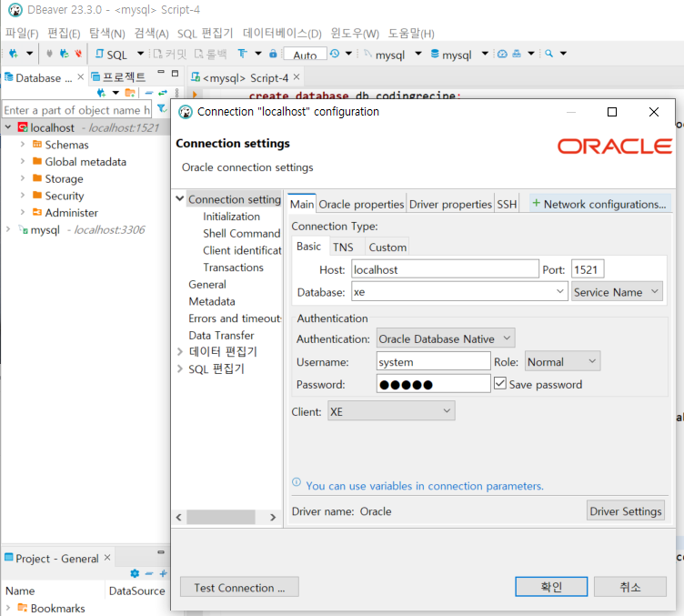
Task: Expand the Storage folder node
Action: click(22, 178)
